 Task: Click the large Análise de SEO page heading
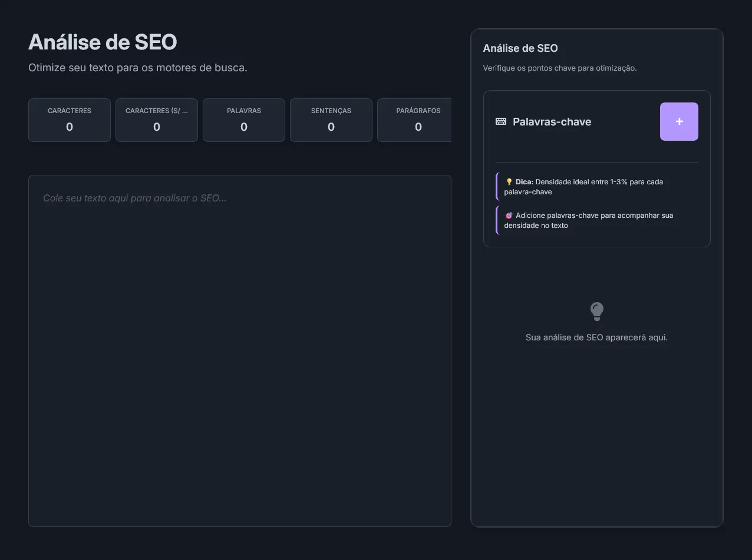(x=103, y=42)
